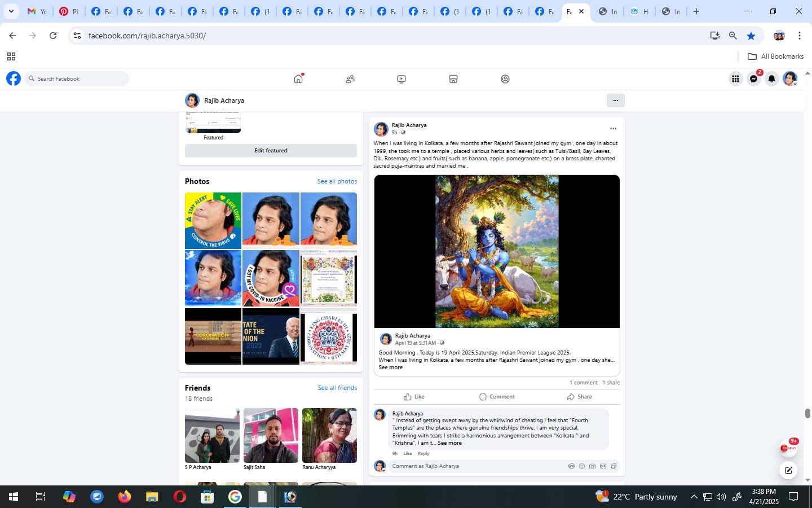Open the Krishna image in post
The image size is (812, 508).
[497, 251]
